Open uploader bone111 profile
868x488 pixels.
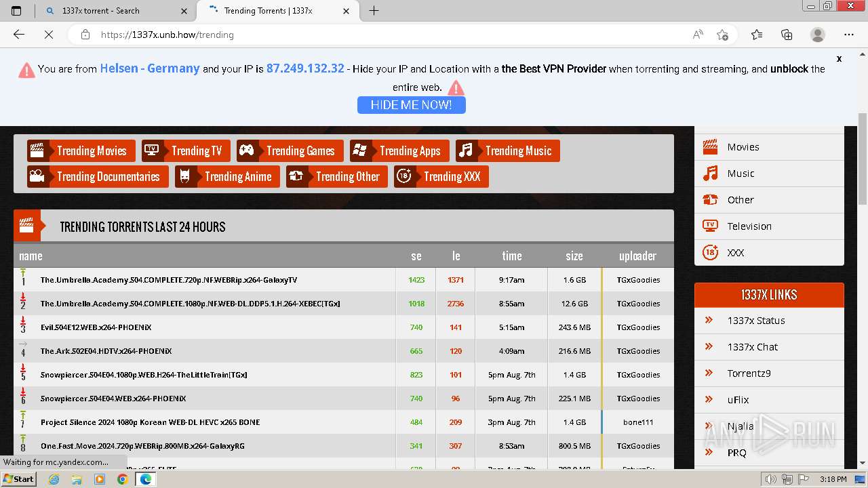click(x=638, y=422)
